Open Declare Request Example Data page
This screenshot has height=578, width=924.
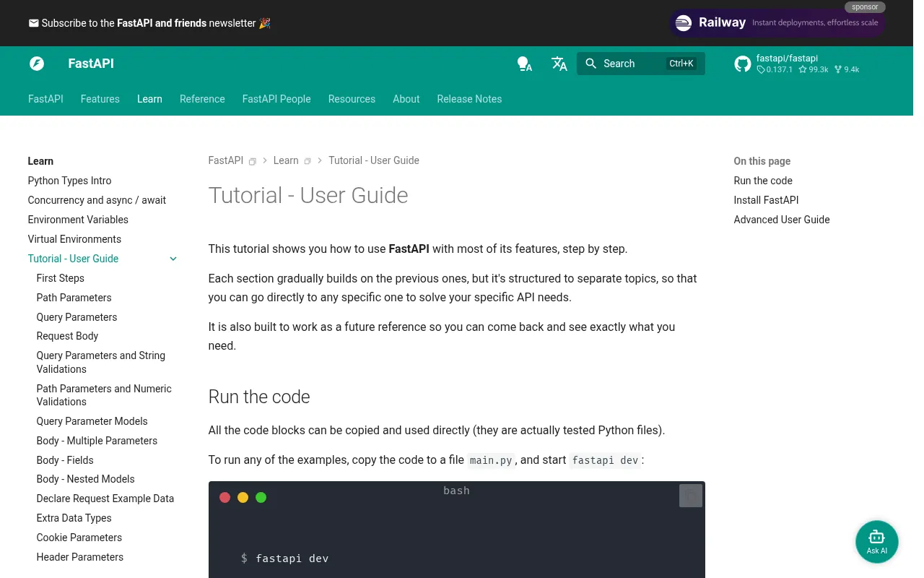tap(105, 499)
